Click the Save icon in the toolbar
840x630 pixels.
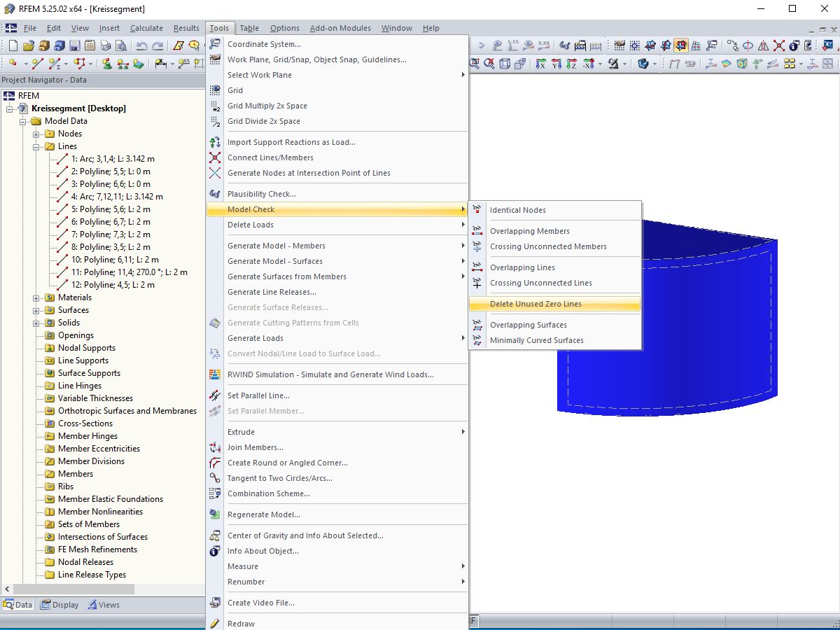tap(75, 45)
